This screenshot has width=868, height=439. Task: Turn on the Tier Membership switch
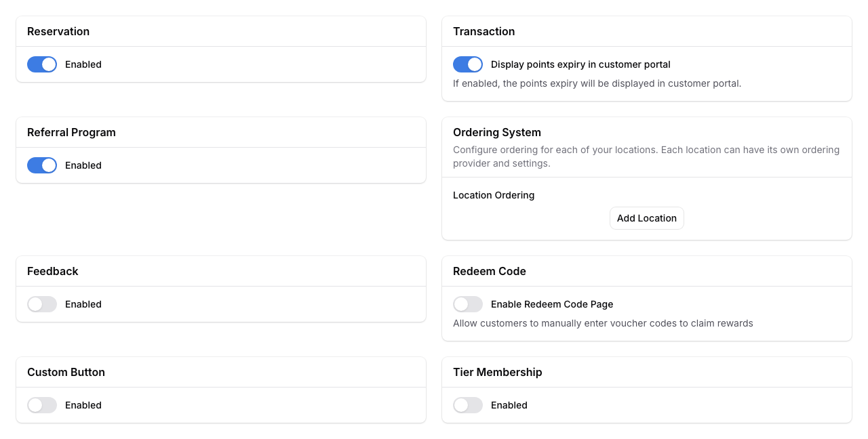pos(467,405)
